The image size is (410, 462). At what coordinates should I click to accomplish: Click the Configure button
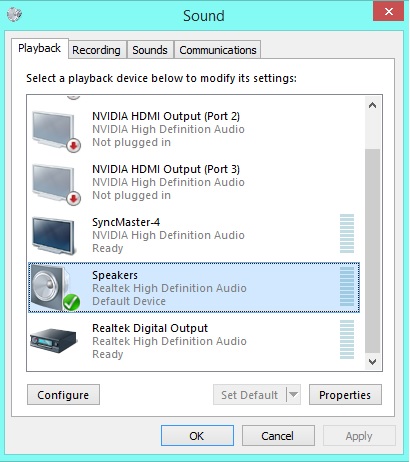click(x=63, y=395)
